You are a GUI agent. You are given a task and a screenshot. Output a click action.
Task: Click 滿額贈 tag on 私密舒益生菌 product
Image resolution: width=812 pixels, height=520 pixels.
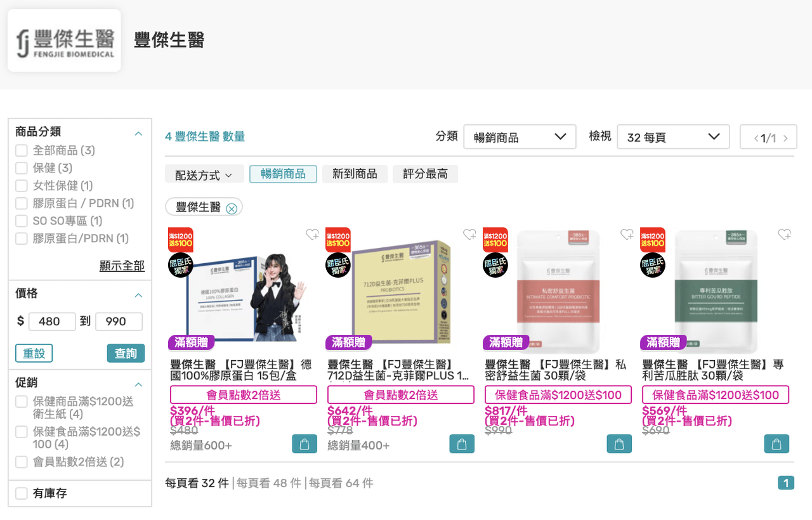(506, 342)
